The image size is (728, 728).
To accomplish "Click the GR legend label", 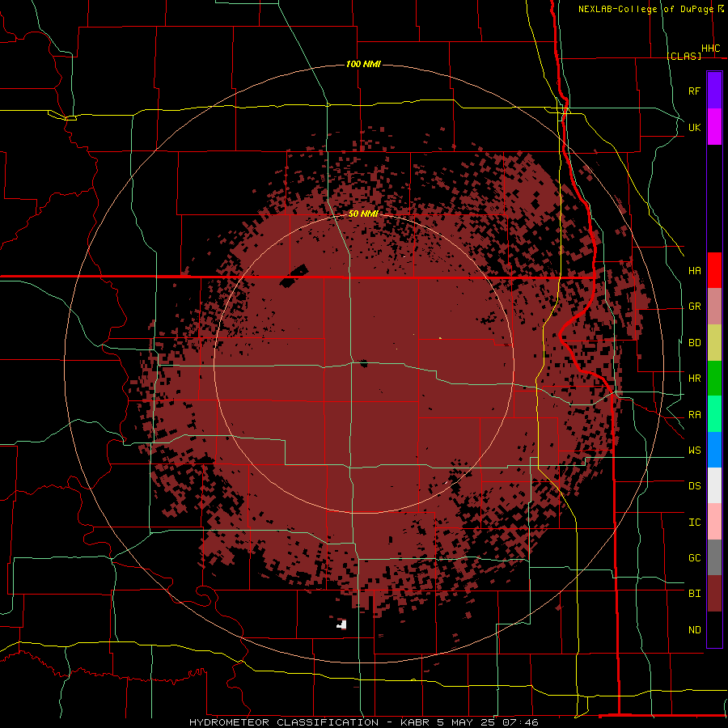I will tap(694, 307).
